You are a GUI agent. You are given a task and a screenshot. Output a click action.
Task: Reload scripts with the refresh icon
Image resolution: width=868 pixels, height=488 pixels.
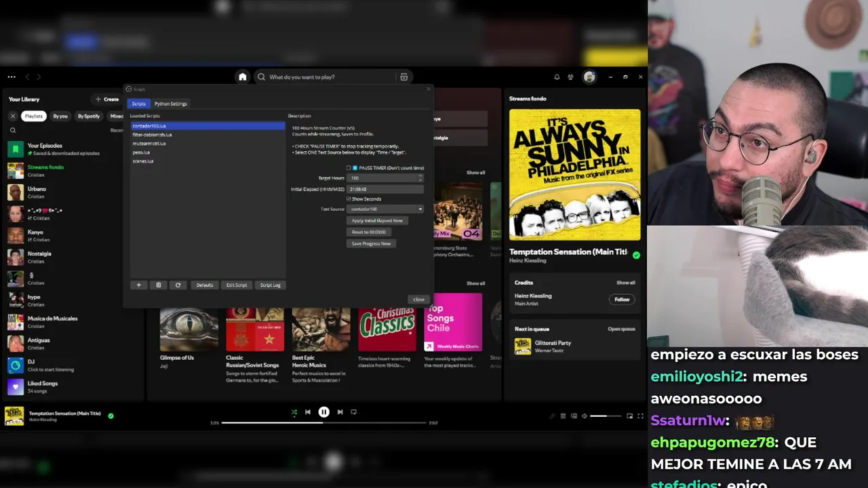coord(178,285)
